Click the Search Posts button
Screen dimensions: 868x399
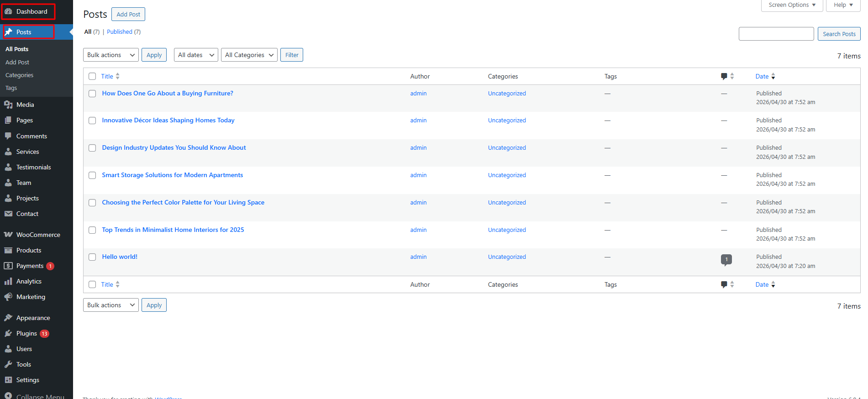point(839,34)
